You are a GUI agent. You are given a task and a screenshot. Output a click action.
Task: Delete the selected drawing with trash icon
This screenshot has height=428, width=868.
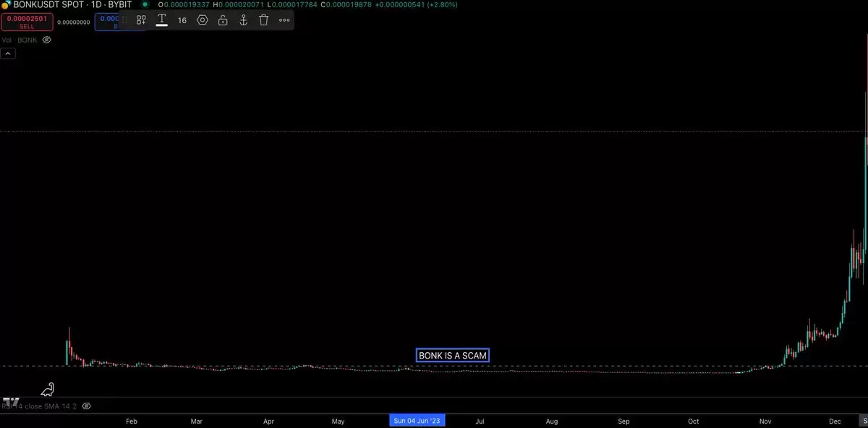click(x=264, y=20)
